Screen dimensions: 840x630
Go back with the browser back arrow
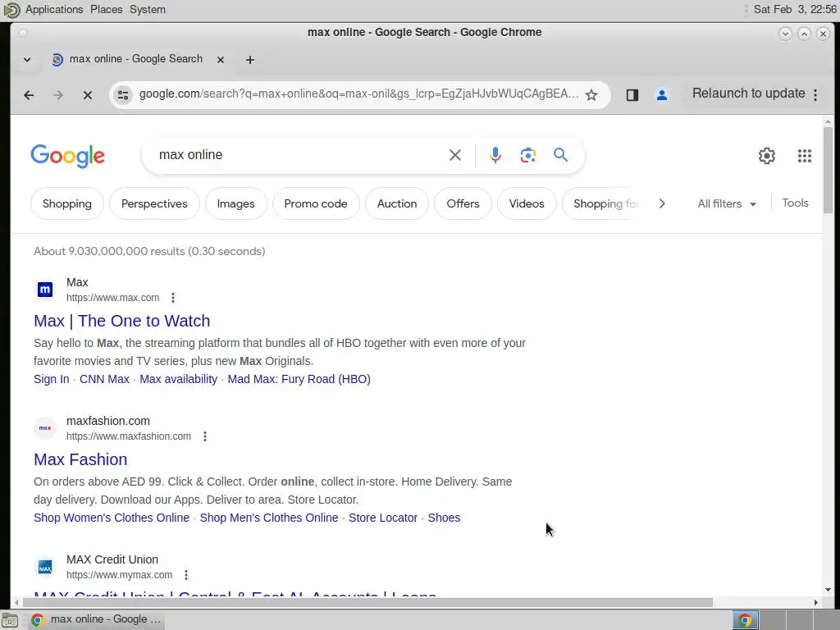29,95
